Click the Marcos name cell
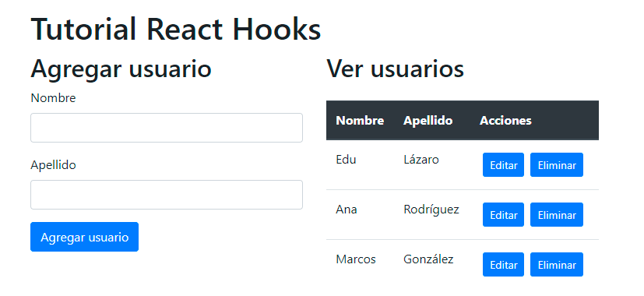Viewport: 644px width, 296px height. click(356, 259)
